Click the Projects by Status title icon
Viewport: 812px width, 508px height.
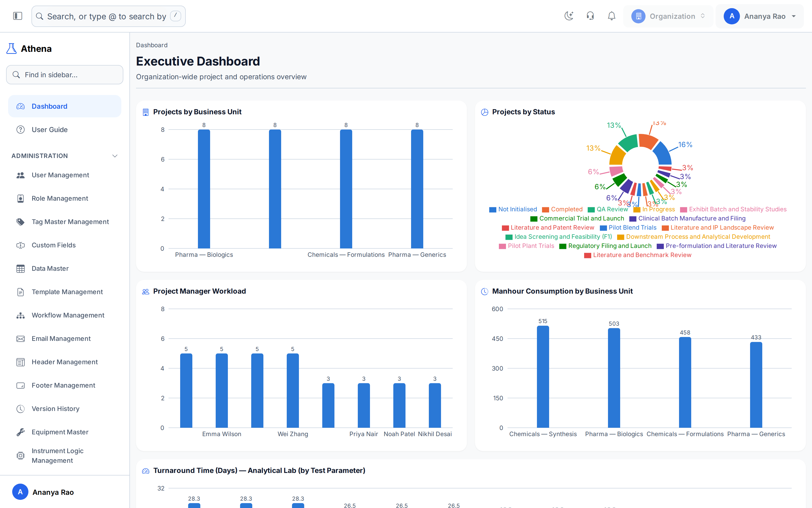click(484, 112)
